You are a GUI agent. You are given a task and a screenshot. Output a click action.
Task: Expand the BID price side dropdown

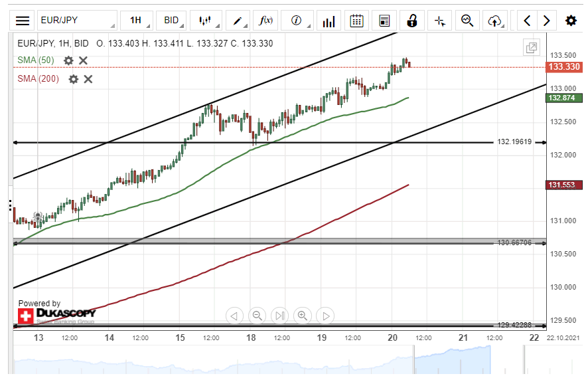(172, 21)
